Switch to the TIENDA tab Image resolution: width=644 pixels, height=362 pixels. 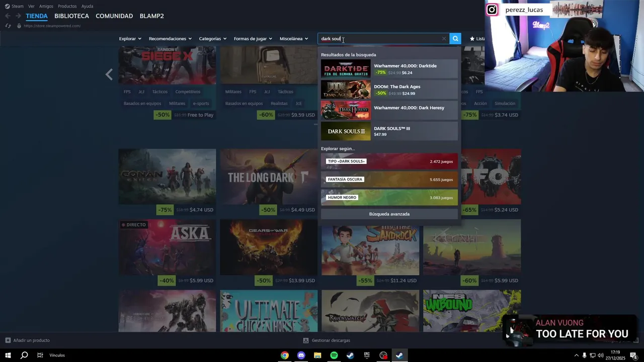coord(37,16)
